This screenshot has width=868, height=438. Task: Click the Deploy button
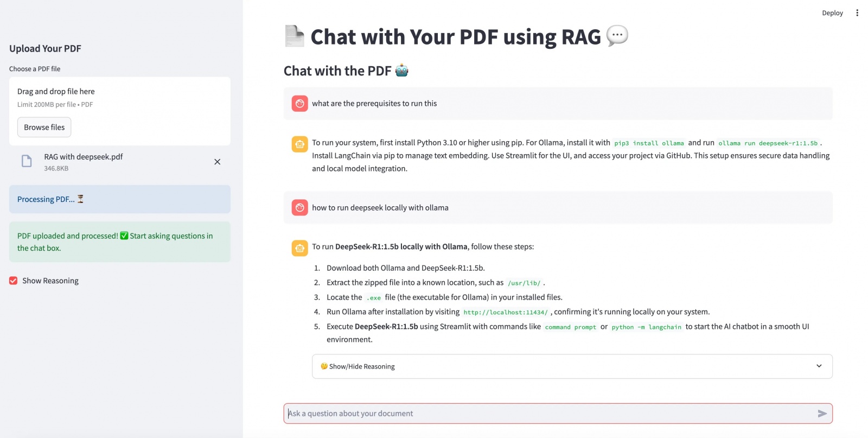832,12
